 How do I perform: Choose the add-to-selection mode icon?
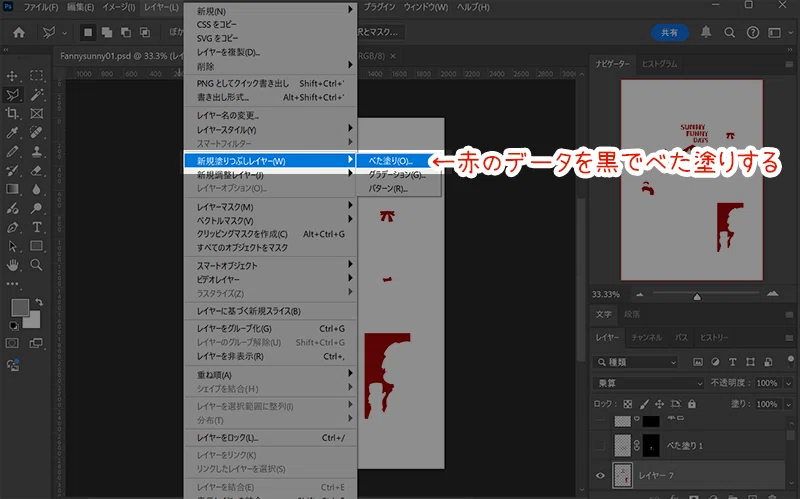coord(107,33)
